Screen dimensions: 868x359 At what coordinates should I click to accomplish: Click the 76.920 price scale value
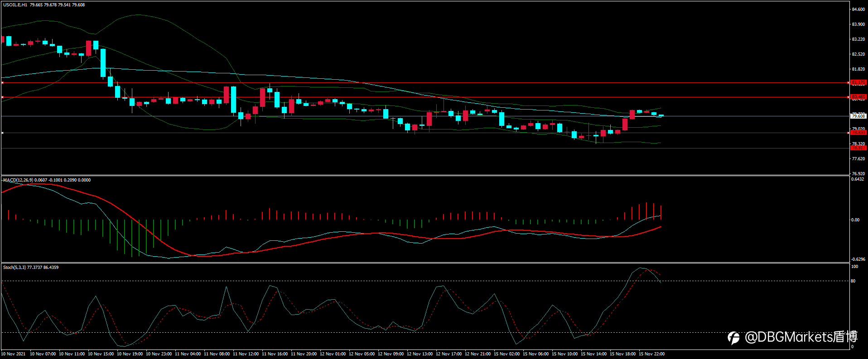(x=858, y=174)
